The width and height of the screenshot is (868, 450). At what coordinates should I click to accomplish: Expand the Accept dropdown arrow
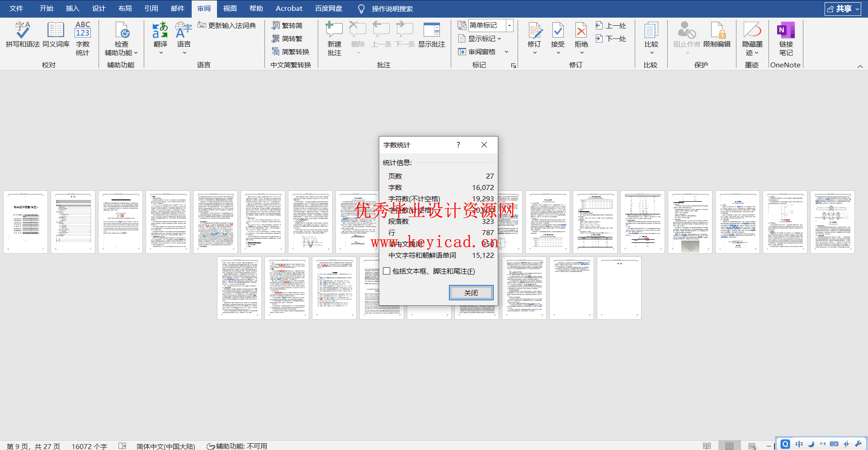click(x=558, y=53)
